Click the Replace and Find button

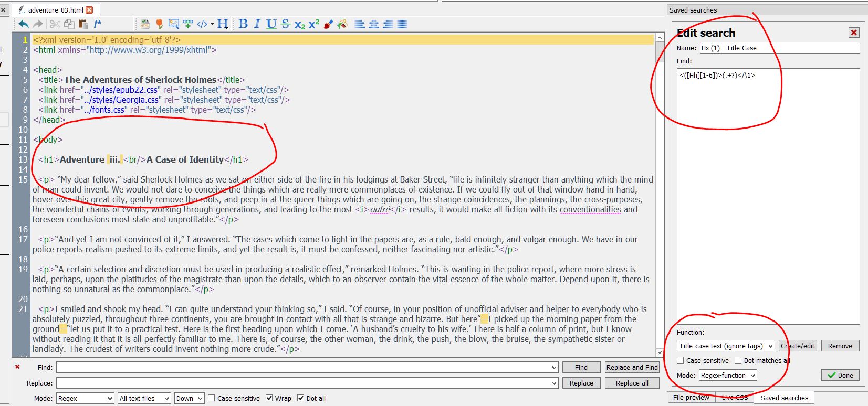632,367
